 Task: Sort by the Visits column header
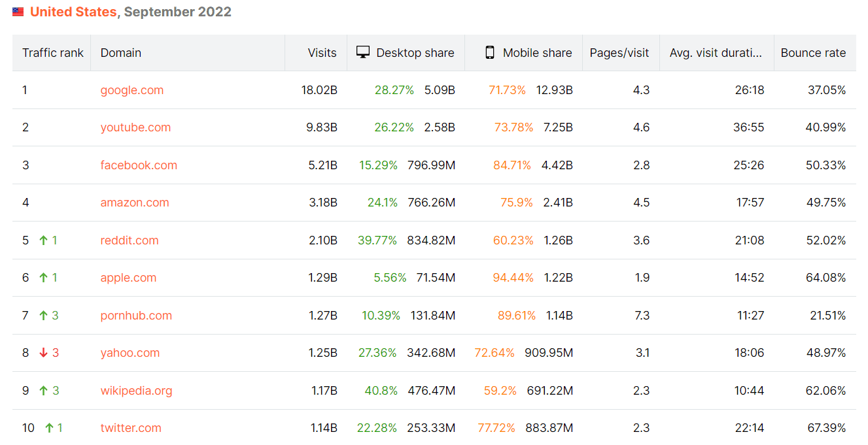(322, 53)
